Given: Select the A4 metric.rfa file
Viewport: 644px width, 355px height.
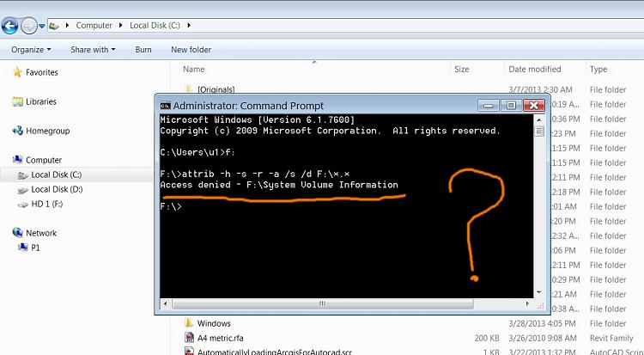Looking at the screenshot, I should pyautogui.click(x=220, y=338).
